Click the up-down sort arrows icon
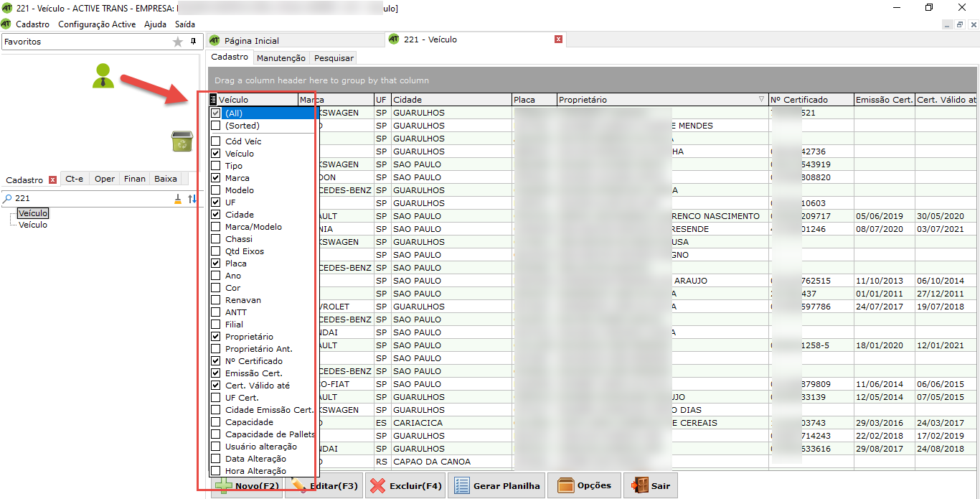Screen dimensions: 980x499 tap(192, 199)
